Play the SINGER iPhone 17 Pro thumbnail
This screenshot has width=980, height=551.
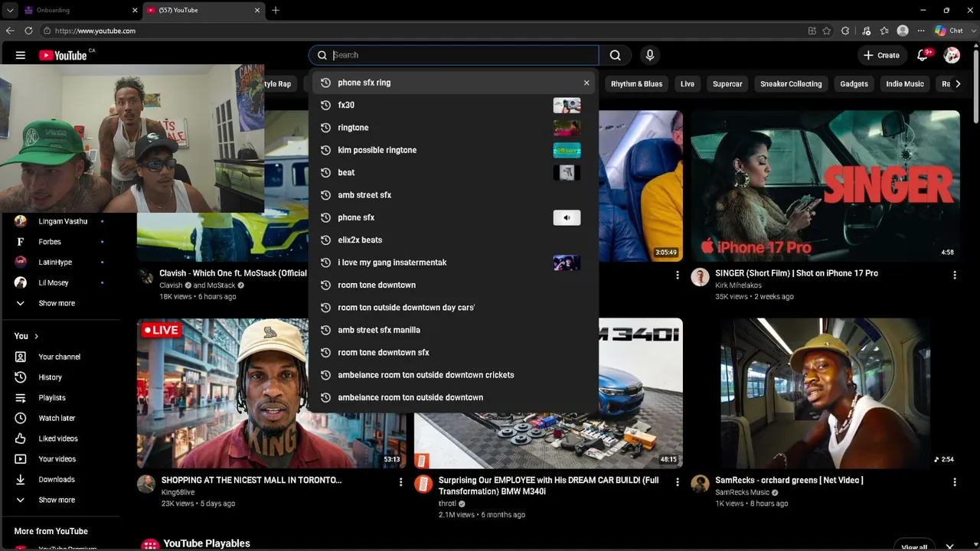click(825, 186)
